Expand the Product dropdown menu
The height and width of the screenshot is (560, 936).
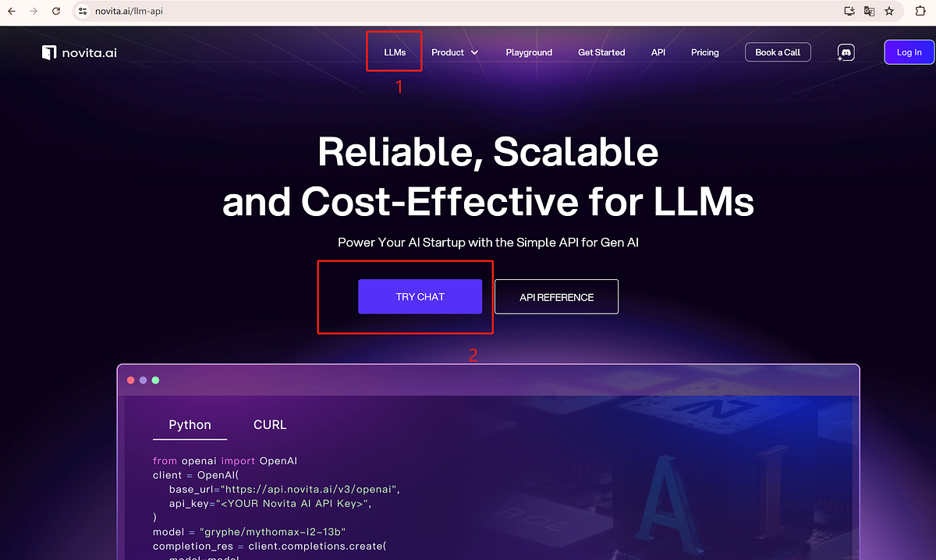coord(455,52)
